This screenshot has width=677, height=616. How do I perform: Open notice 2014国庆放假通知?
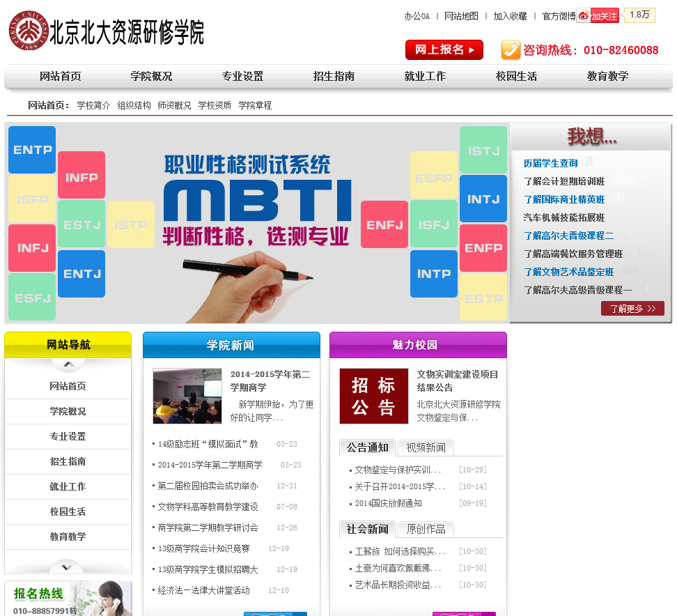pos(388,503)
